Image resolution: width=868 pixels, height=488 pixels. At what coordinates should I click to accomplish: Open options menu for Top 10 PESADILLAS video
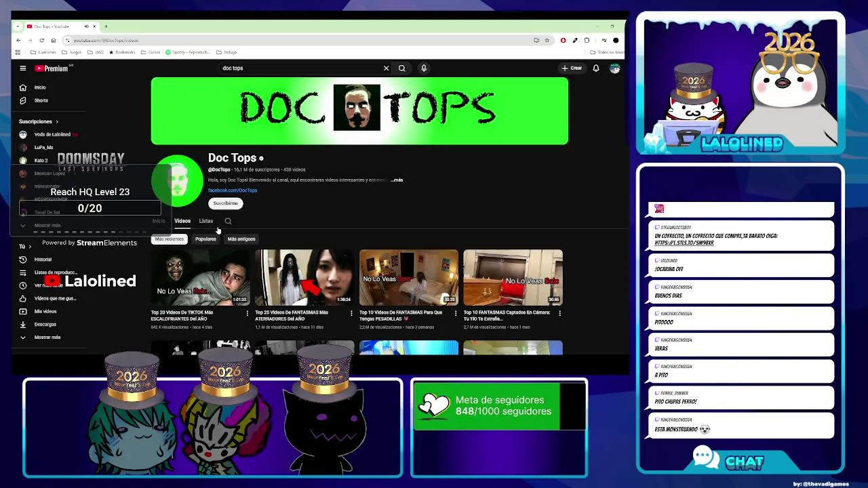point(456,313)
